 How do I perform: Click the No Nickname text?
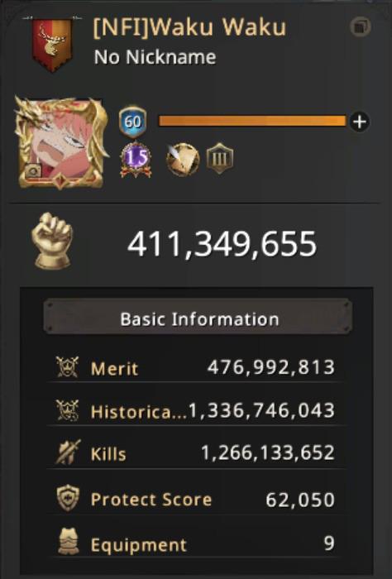(x=155, y=57)
